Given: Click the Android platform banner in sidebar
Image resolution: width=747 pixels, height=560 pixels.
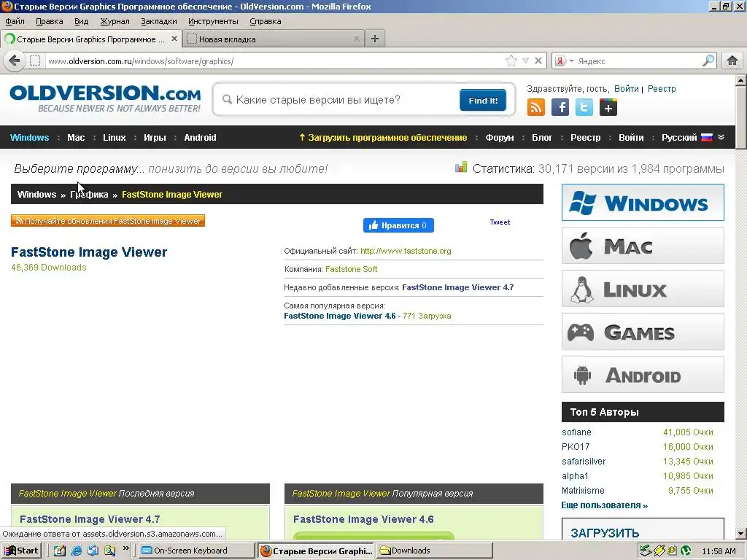Looking at the screenshot, I should [x=643, y=375].
